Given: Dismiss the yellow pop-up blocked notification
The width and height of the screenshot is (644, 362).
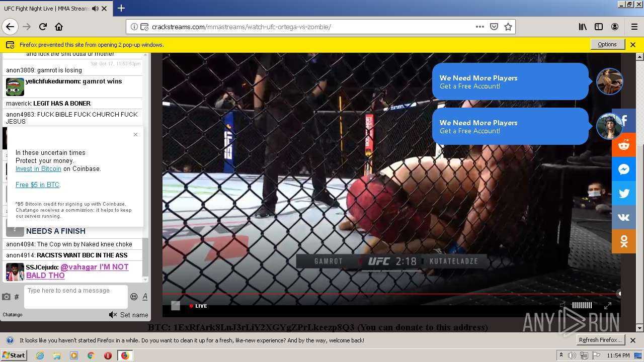Looking at the screenshot, I should (x=633, y=45).
